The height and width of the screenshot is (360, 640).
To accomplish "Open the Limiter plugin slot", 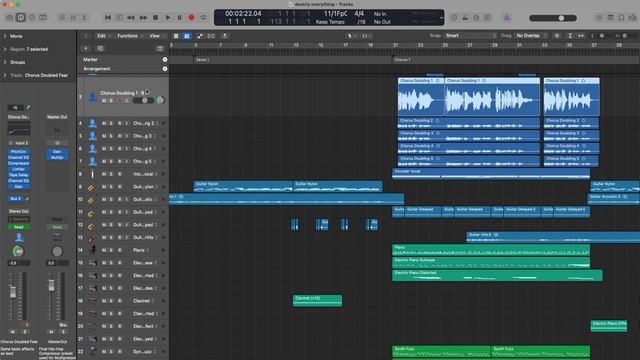I will pyautogui.click(x=19, y=169).
